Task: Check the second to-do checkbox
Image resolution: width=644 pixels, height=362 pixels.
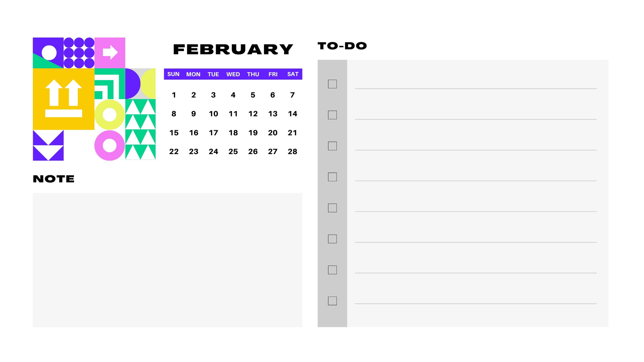Action: coord(332,115)
